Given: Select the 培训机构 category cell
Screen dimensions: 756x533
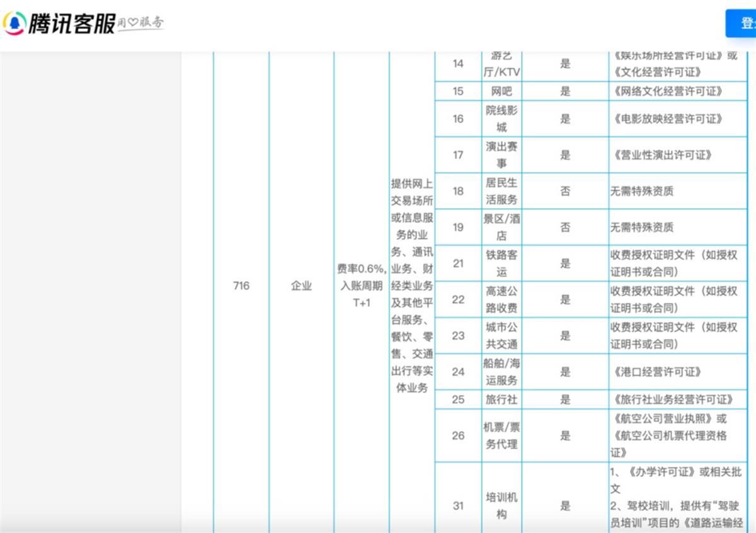Looking at the screenshot, I should (501, 505).
